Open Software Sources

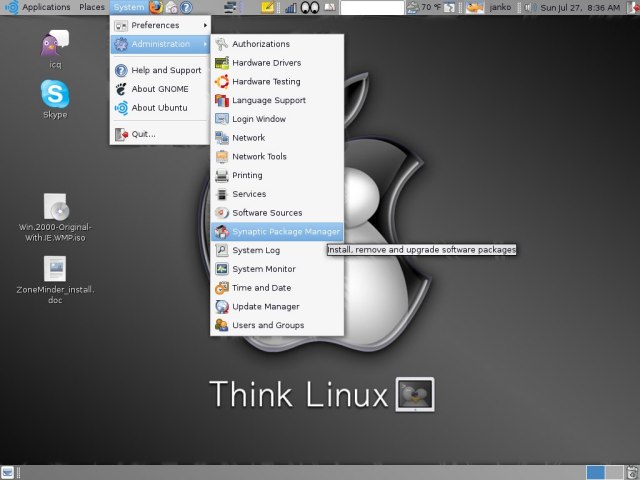(277, 213)
